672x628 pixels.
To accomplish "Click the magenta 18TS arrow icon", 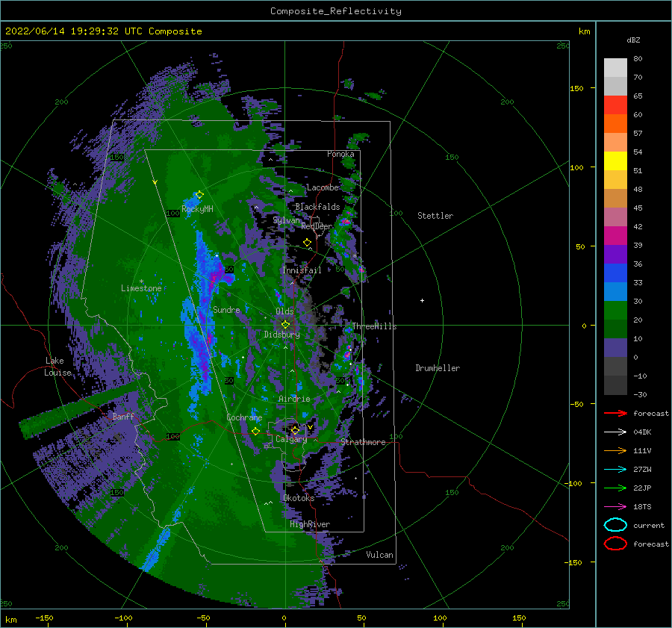I will pyautogui.click(x=615, y=507).
